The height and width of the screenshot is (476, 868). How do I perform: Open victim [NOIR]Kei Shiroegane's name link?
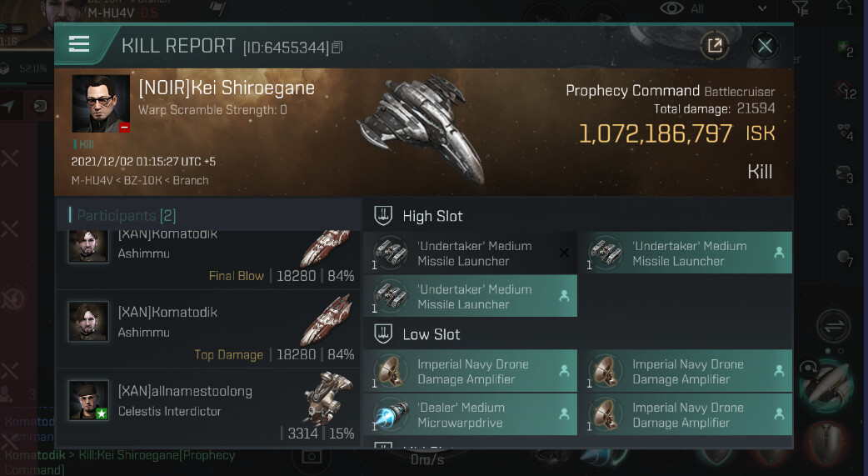click(x=226, y=88)
